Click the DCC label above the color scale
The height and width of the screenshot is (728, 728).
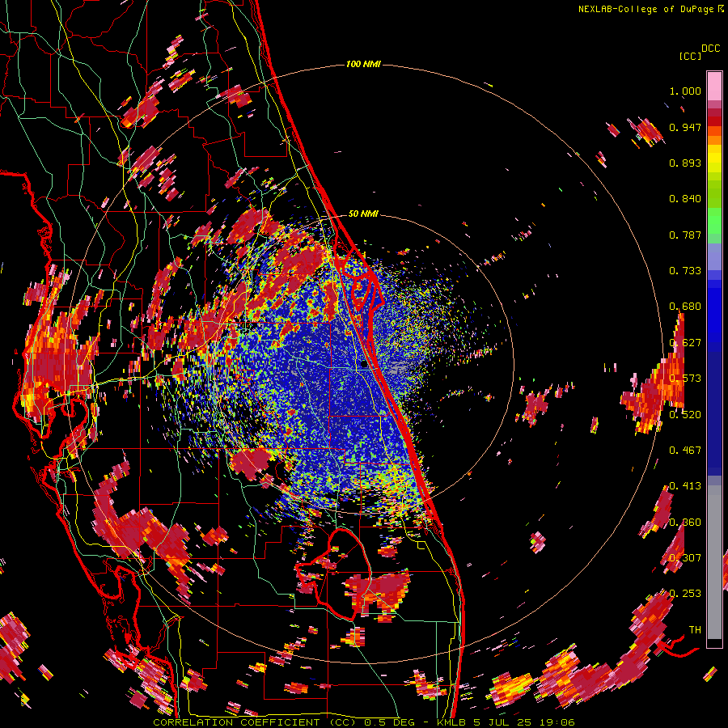(711, 49)
